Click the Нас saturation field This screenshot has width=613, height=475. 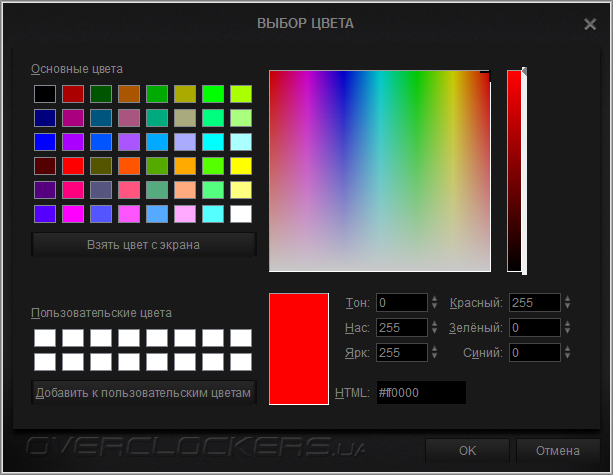(x=401, y=328)
